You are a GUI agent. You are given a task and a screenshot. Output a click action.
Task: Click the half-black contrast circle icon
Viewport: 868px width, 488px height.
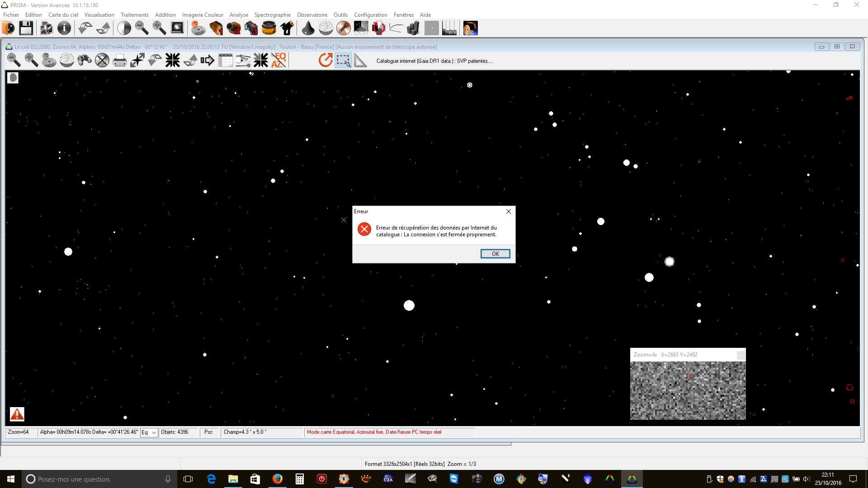tap(124, 28)
